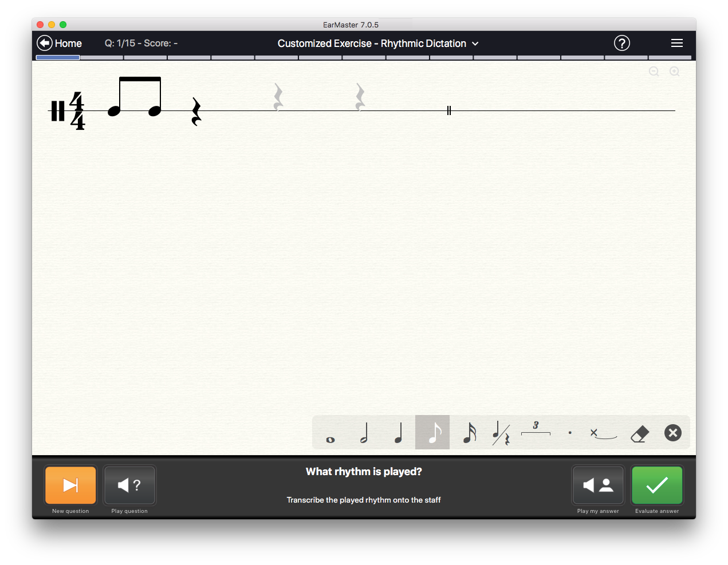This screenshot has width=728, height=565.
Task: Select the dotted note tool
Action: click(x=570, y=433)
